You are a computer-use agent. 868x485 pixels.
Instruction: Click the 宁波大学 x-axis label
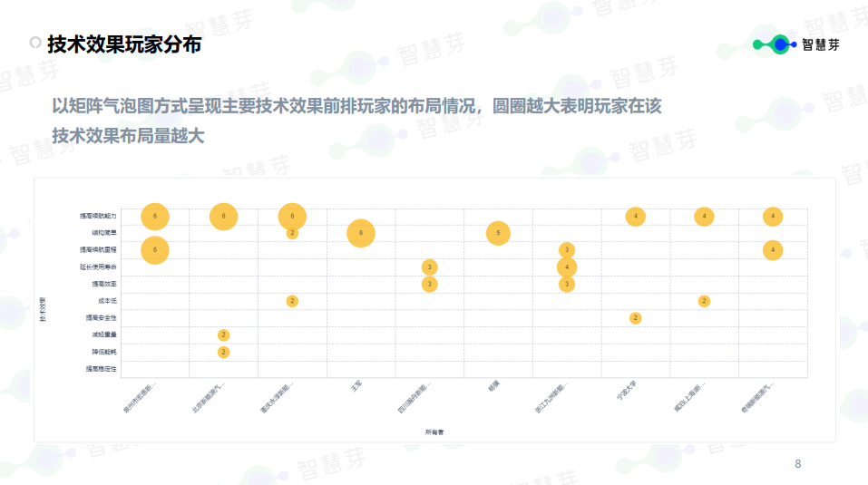[x=627, y=393]
